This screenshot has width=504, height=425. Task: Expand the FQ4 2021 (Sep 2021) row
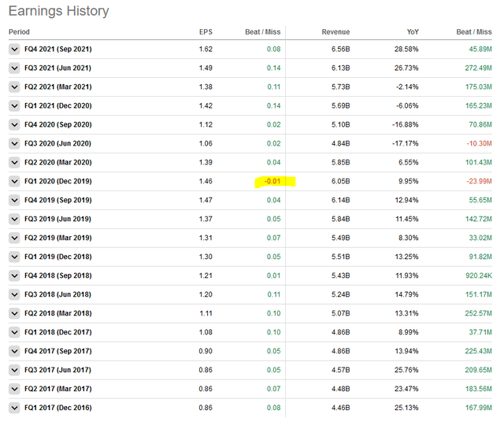(14, 50)
